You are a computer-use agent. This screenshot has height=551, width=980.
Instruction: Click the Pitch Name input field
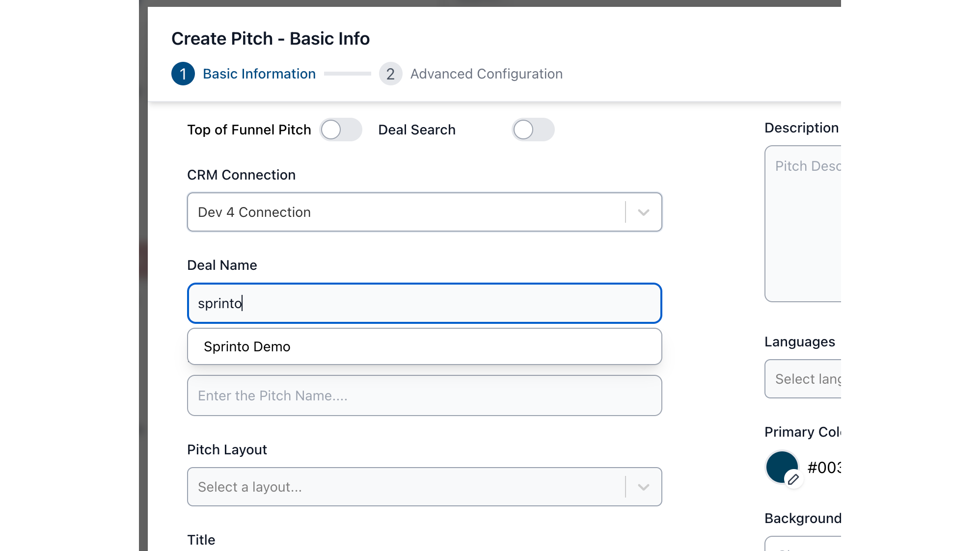pos(424,395)
